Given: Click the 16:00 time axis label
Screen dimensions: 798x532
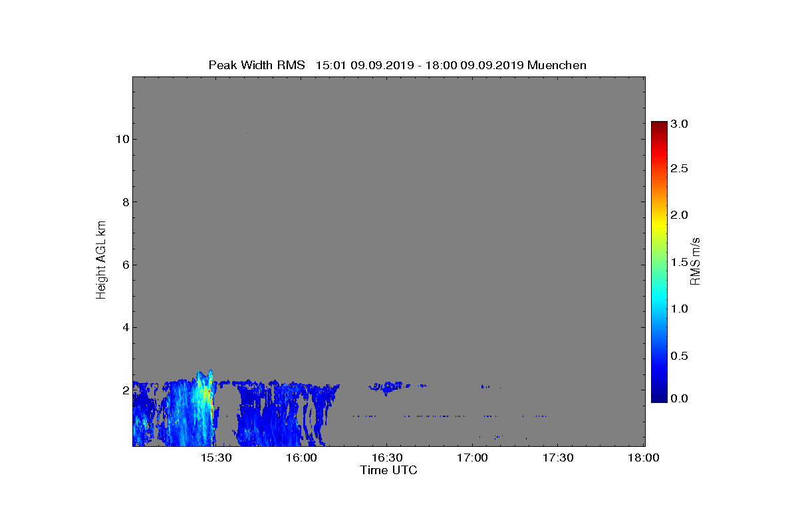Looking at the screenshot, I should [x=302, y=458].
